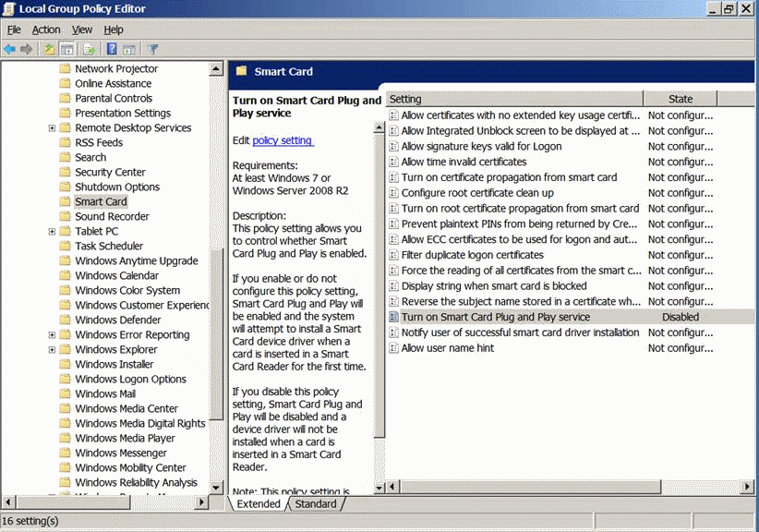Click folder icon next to Task Scheduler
The width and height of the screenshot is (759, 532).
(x=65, y=246)
